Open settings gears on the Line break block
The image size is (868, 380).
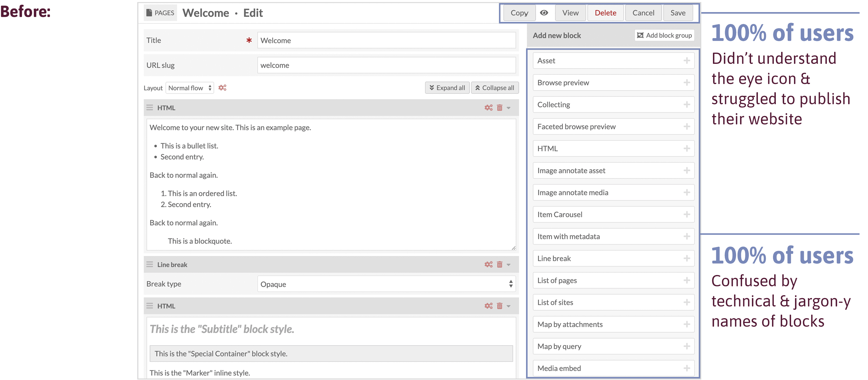488,264
